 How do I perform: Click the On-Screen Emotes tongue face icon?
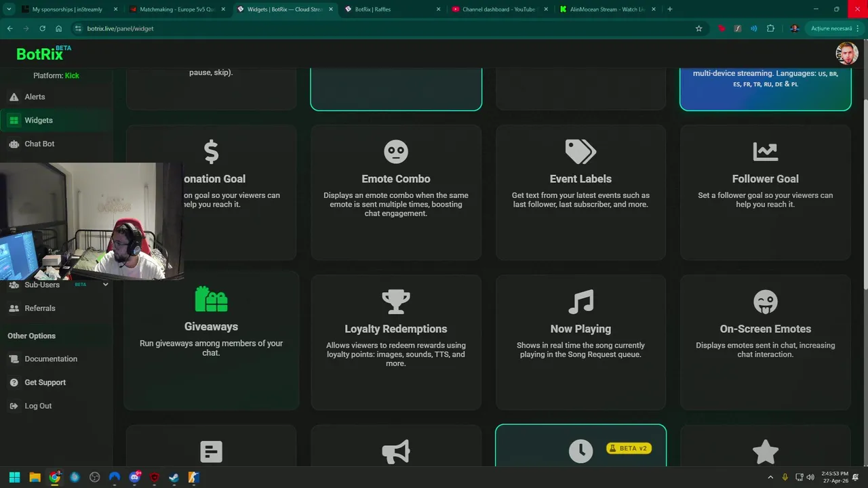[766, 302]
